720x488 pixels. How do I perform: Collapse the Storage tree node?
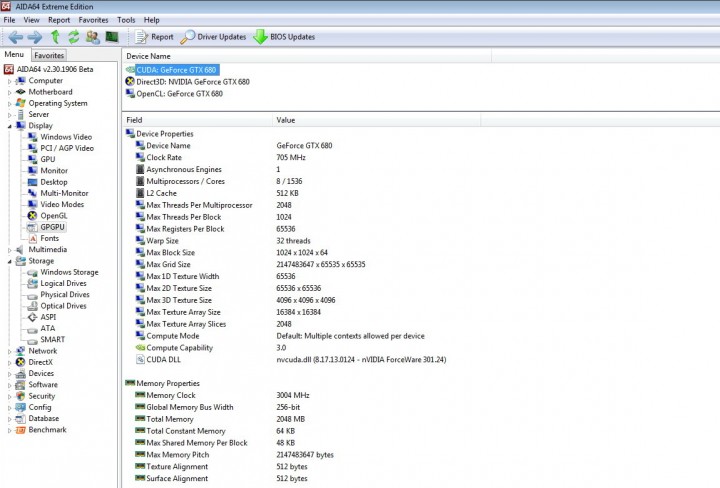(x=9, y=261)
